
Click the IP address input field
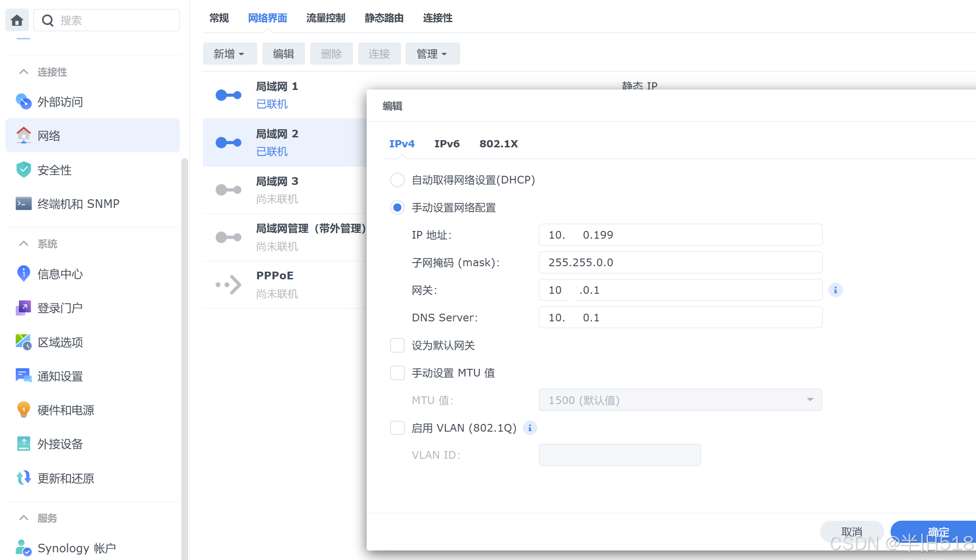680,235
